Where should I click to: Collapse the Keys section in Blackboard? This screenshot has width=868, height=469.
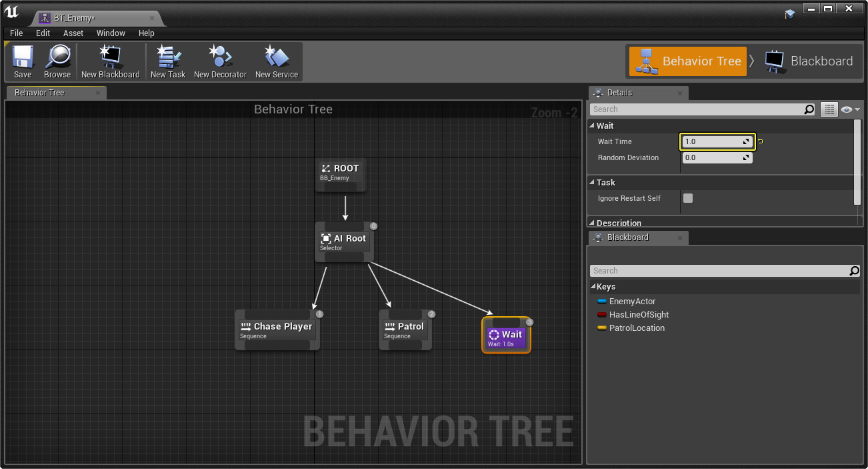593,287
